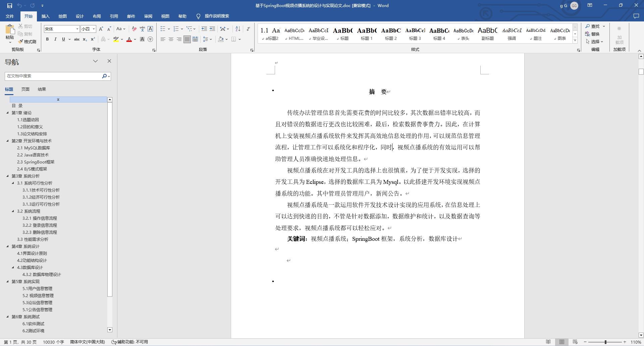Collapse the 3.1 系统可行性分析 node

click(x=13, y=183)
